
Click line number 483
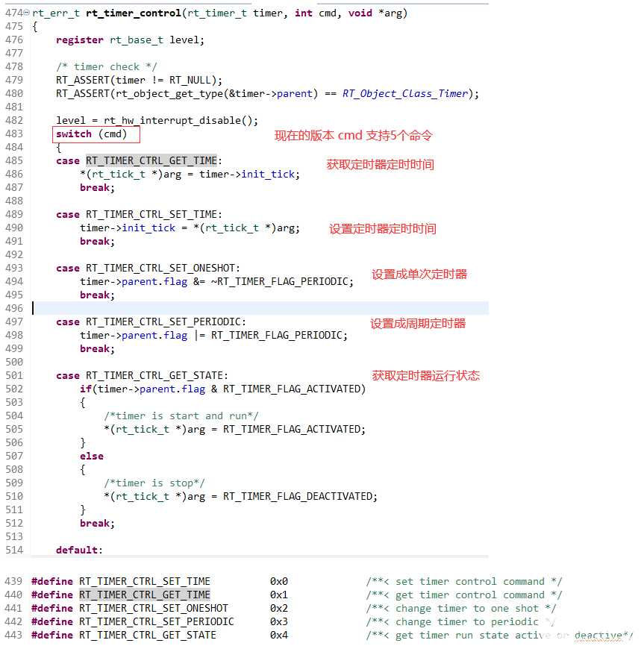[x=14, y=134]
